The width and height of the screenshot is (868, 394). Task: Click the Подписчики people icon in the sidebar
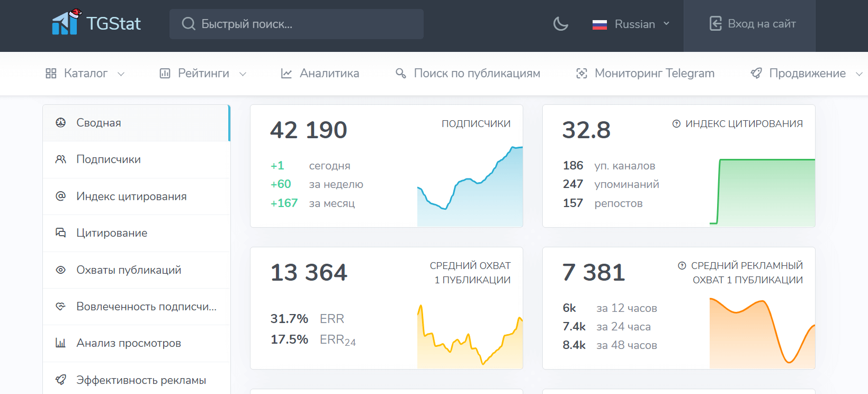pyautogui.click(x=61, y=159)
